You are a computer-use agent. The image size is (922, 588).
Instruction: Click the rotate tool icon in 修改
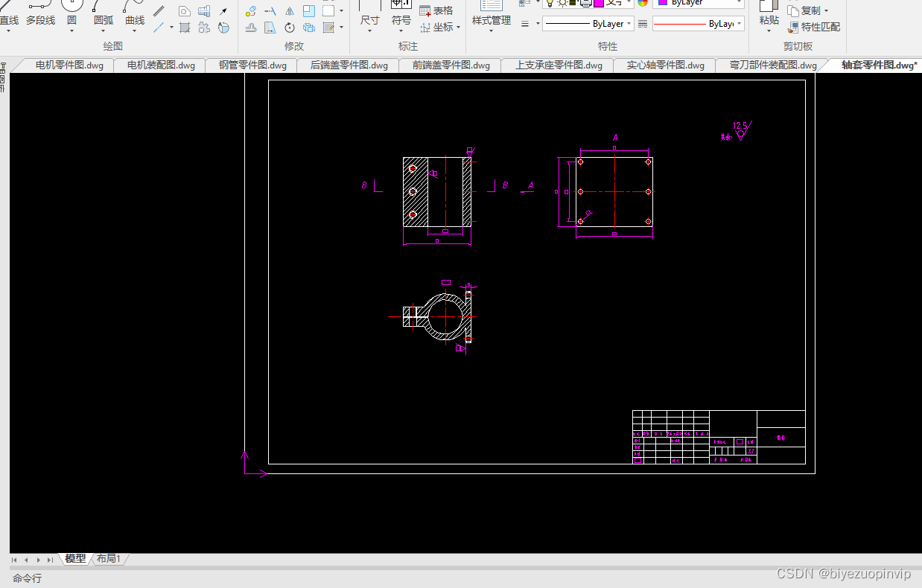coord(290,28)
